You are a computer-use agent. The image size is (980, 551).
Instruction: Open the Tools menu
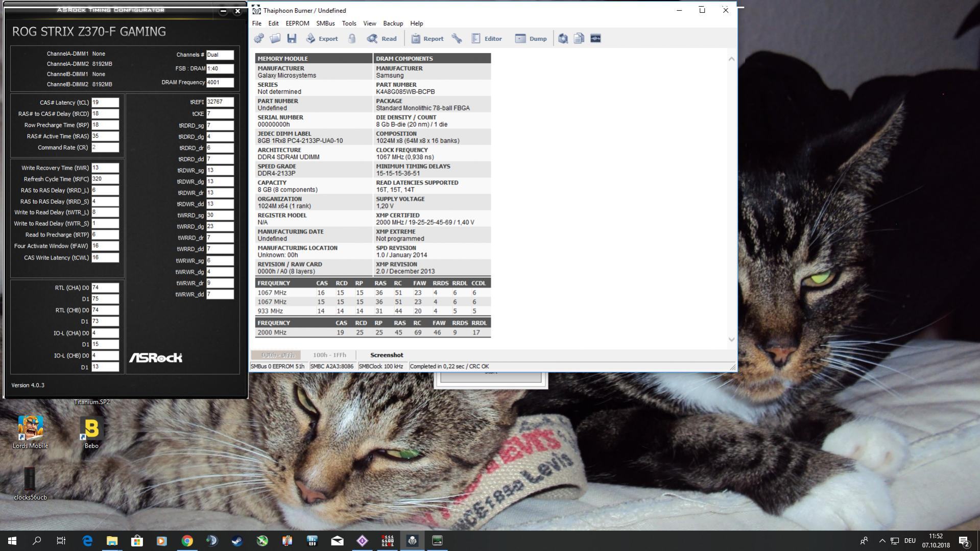click(x=349, y=23)
